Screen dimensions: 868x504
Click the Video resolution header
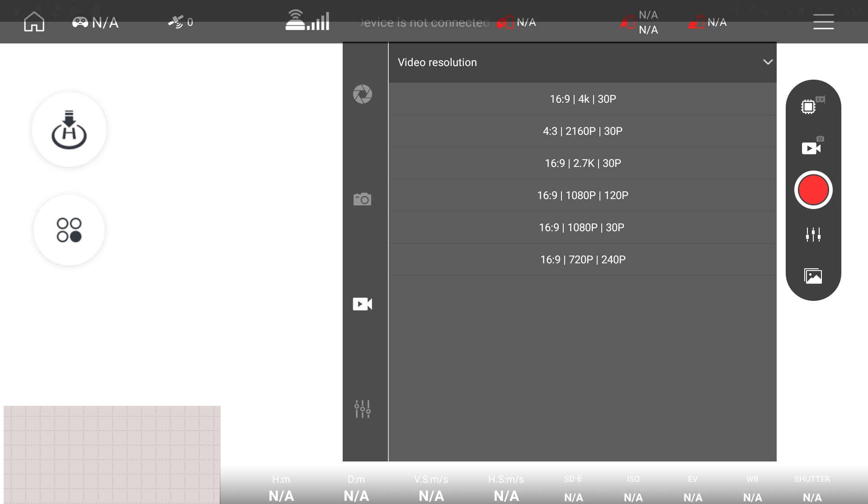point(438,62)
